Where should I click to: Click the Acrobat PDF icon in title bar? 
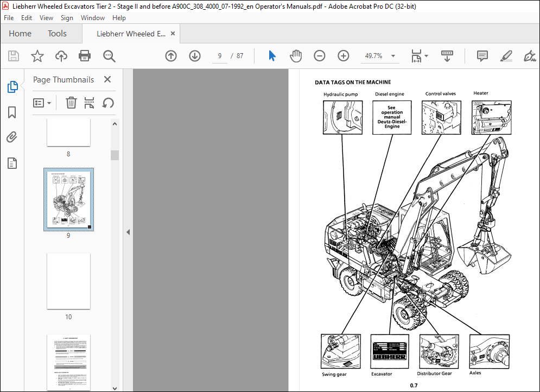coord(5,6)
